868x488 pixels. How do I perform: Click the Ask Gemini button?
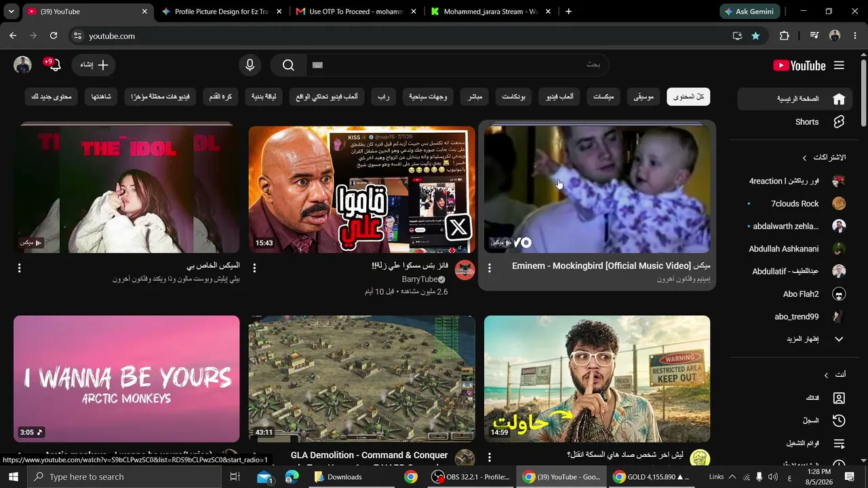[750, 12]
